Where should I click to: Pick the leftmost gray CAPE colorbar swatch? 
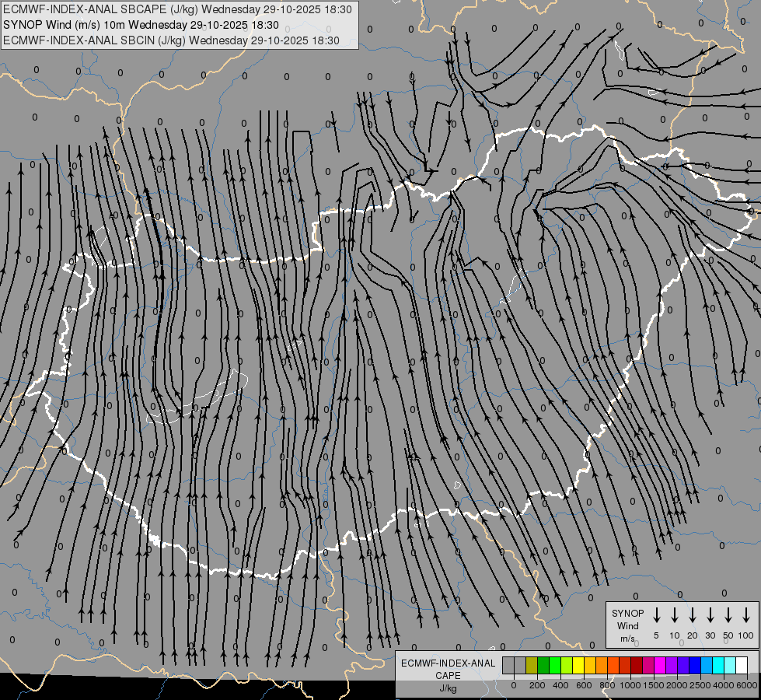click(508, 665)
